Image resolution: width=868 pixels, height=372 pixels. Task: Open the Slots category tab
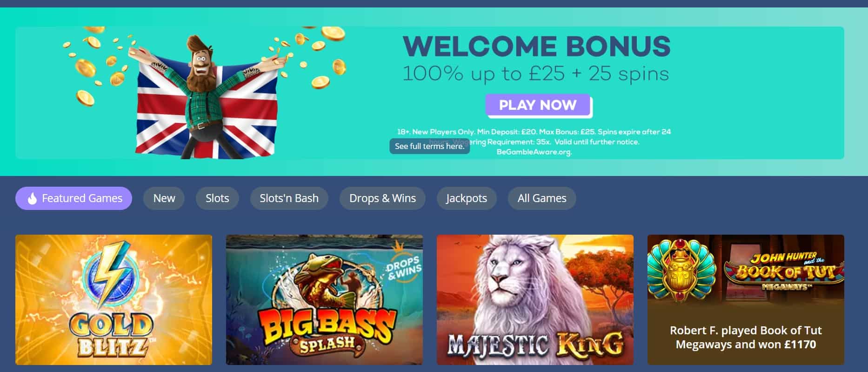[217, 198]
